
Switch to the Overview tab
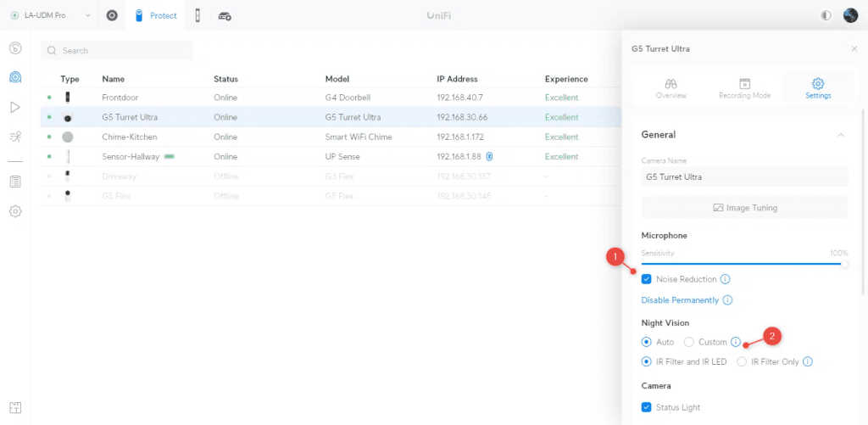[x=670, y=88]
